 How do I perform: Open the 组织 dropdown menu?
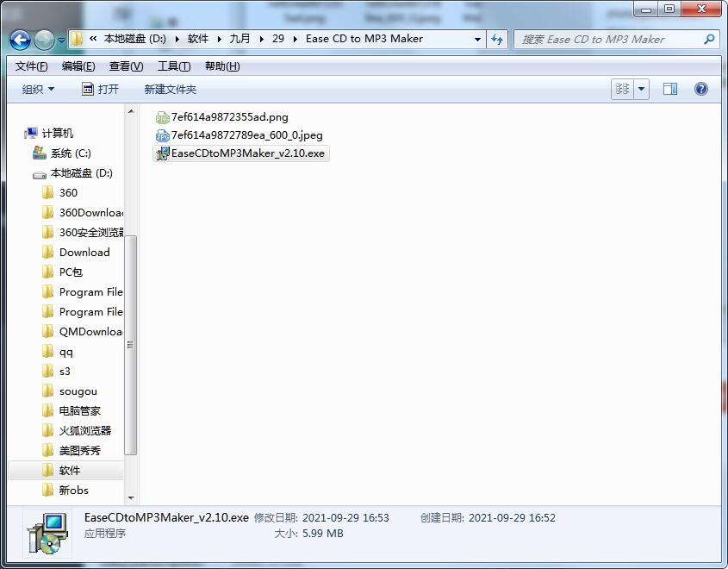pyautogui.click(x=38, y=89)
